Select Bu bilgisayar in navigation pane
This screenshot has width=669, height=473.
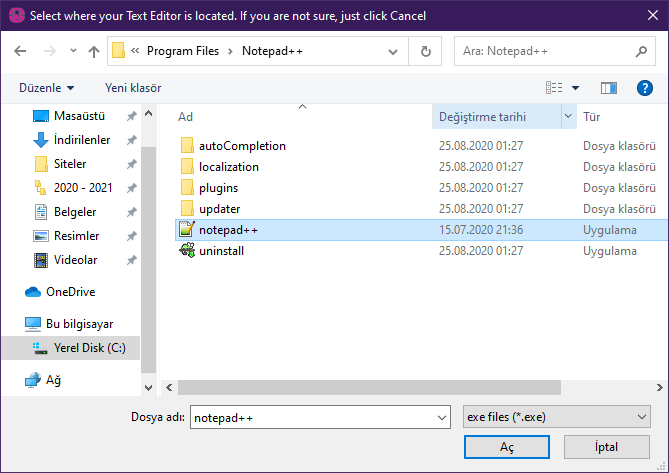tap(69, 324)
